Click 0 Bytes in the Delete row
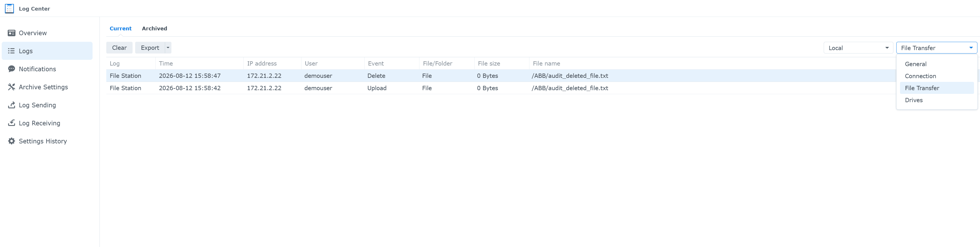This screenshot has width=980, height=247. click(x=487, y=76)
